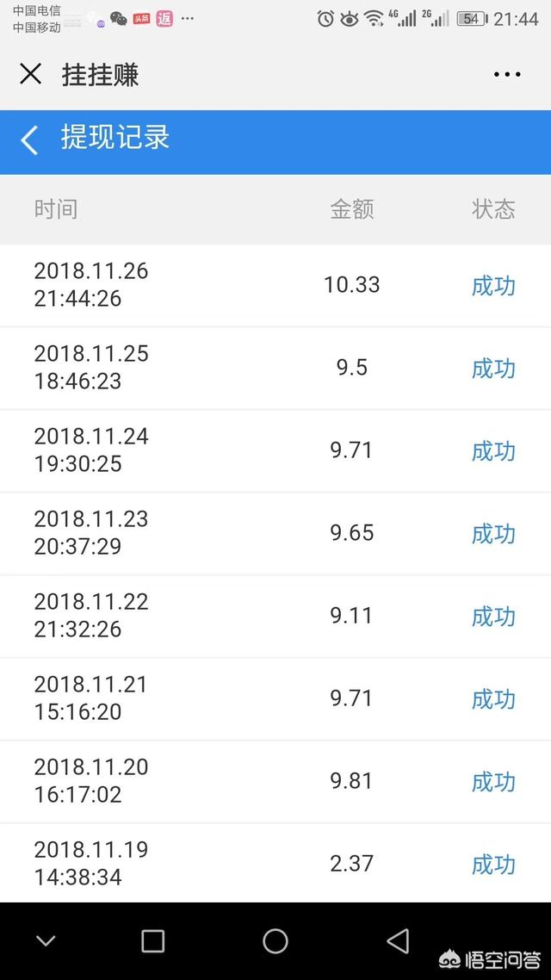The width and height of the screenshot is (551, 980).
Task: Select the withdrawal amount 9.65
Action: pyautogui.click(x=351, y=533)
